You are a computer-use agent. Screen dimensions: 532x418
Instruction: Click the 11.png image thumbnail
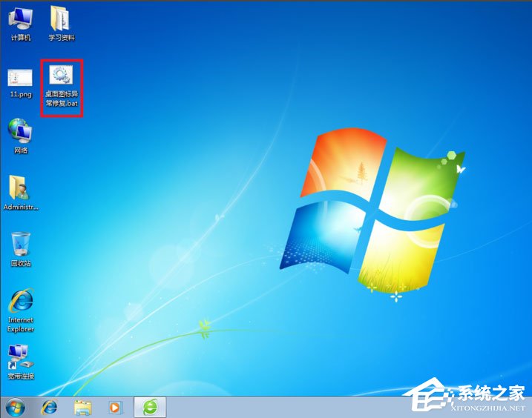[20, 77]
